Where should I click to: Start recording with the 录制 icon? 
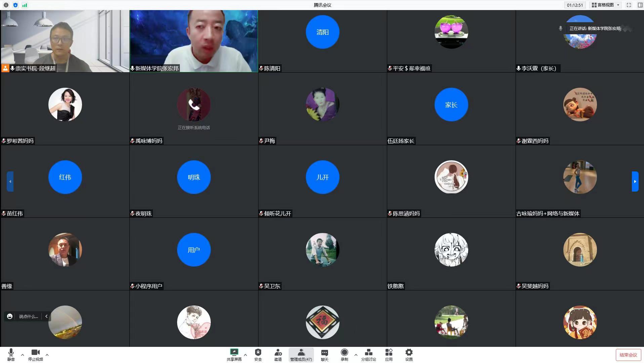[x=344, y=355]
